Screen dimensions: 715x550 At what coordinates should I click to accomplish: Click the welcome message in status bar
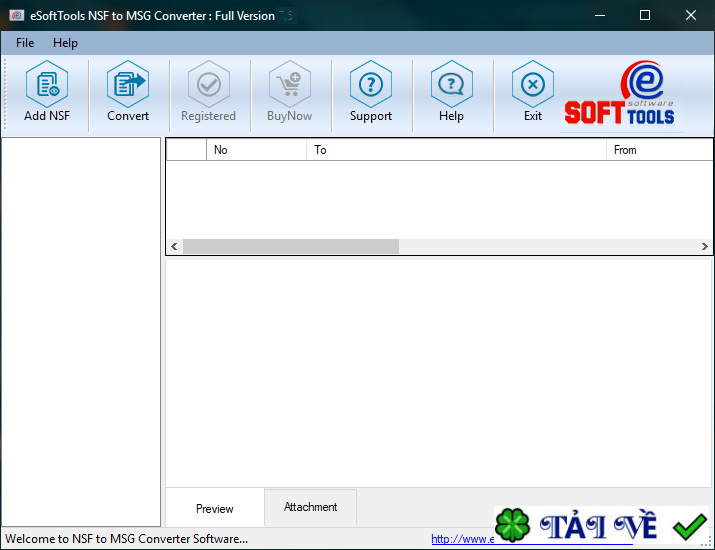click(127, 539)
